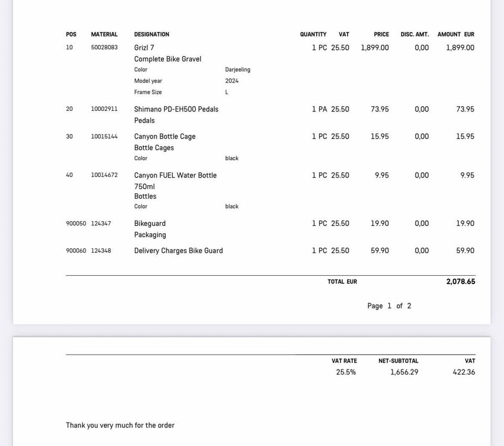Click the bottle cage amount 15.95
Viewport: 504px width, 446px height.
pyautogui.click(x=465, y=137)
